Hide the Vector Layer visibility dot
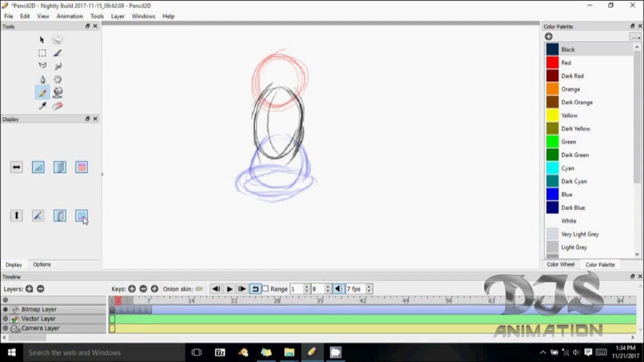644x362 pixels. pyautogui.click(x=6, y=319)
